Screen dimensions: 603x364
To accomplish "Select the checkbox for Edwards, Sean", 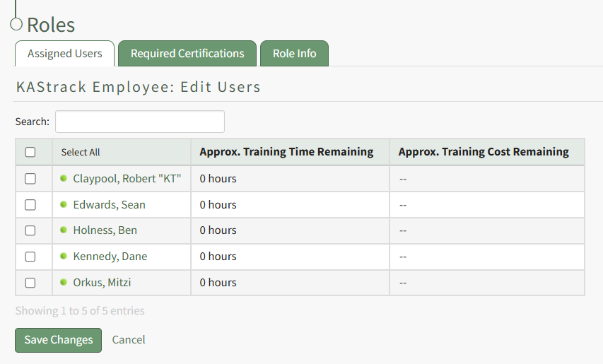I will [30, 205].
